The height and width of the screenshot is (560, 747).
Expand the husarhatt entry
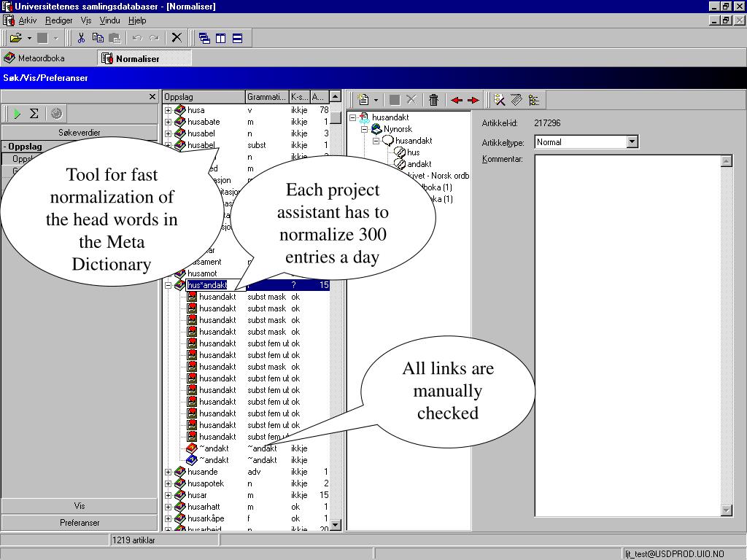pos(169,507)
